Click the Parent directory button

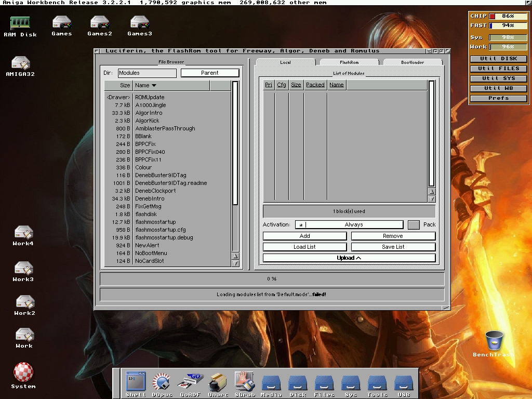tap(210, 73)
